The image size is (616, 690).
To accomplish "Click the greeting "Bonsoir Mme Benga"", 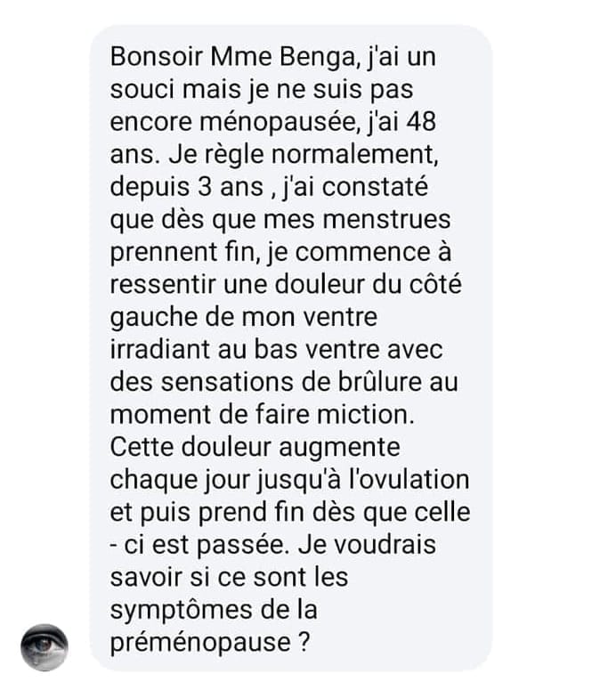I will coord(218,57).
